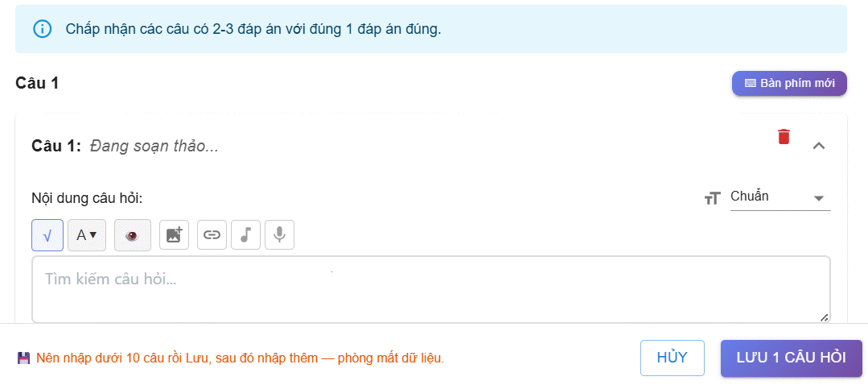Viewport: 868px width, 385px height.
Task: Insert math formula with the square root icon
Action: (x=47, y=235)
